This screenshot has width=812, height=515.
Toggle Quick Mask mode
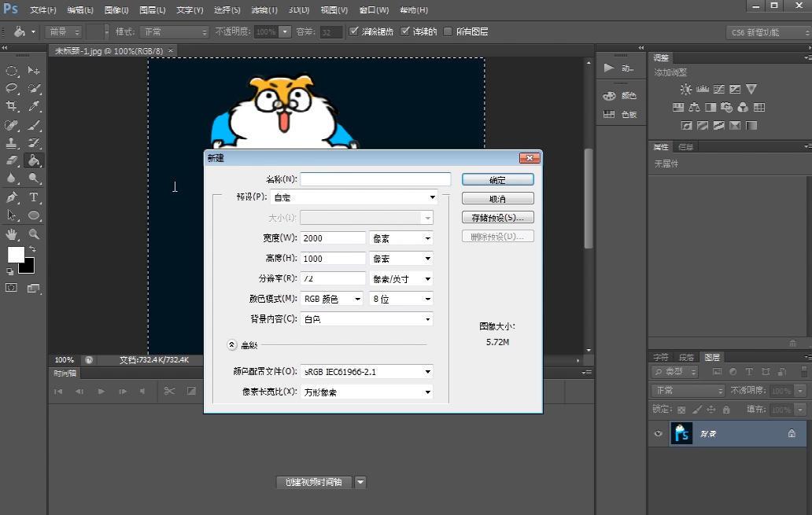11,288
